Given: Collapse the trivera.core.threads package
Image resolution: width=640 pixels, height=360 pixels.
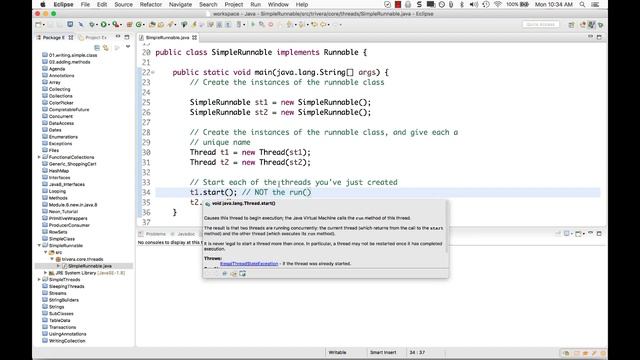Looking at the screenshot, I should (x=52, y=259).
